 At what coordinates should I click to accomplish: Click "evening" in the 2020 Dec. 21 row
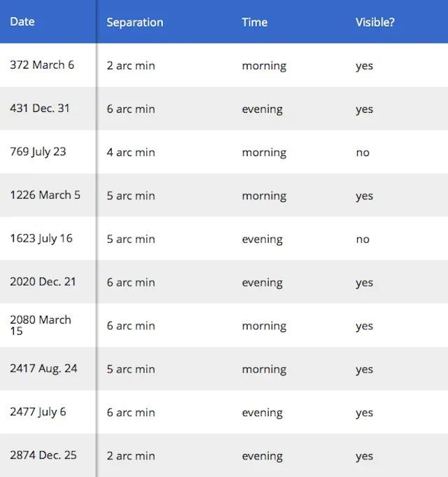coord(262,283)
